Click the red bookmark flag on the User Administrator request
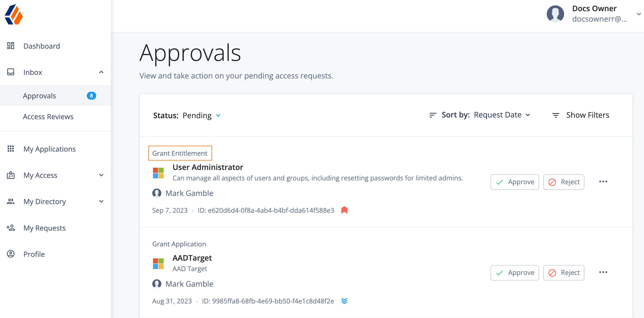The image size is (644, 318). [345, 210]
